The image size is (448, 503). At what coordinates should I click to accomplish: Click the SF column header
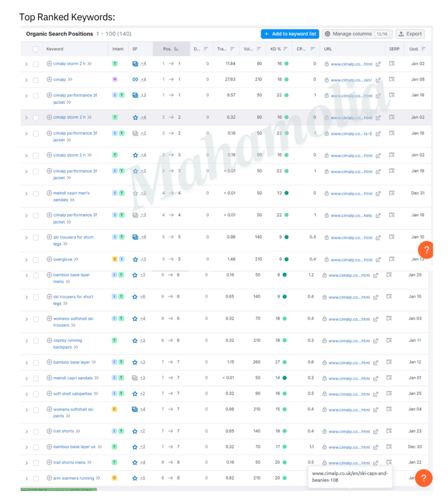pyautogui.click(x=135, y=49)
